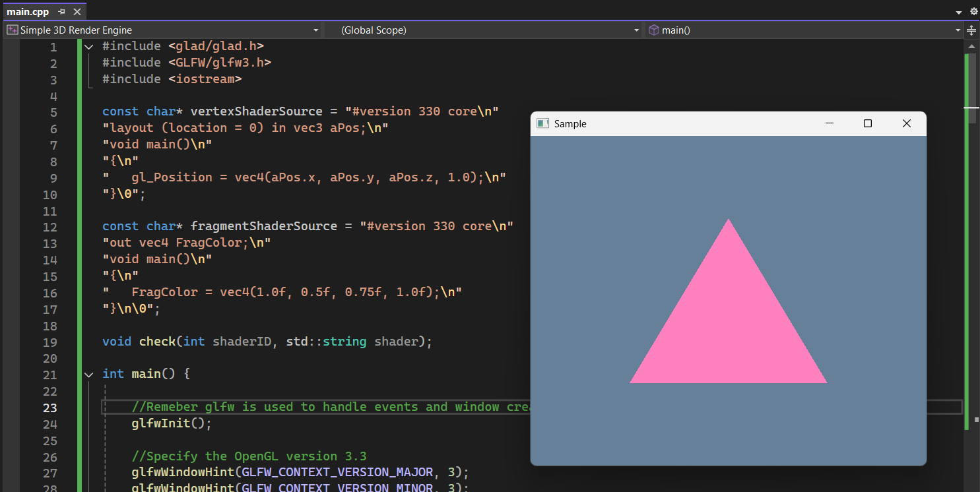This screenshot has height=492, width=980.
Task: Collapse the main() function using the line 21 chevron
Action: (88, 374)
